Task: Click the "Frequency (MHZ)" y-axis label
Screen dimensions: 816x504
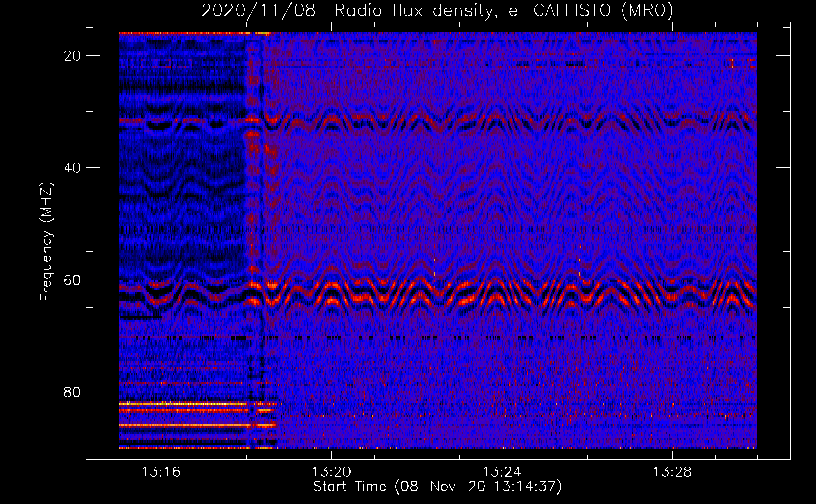Action: pos(46,242)
